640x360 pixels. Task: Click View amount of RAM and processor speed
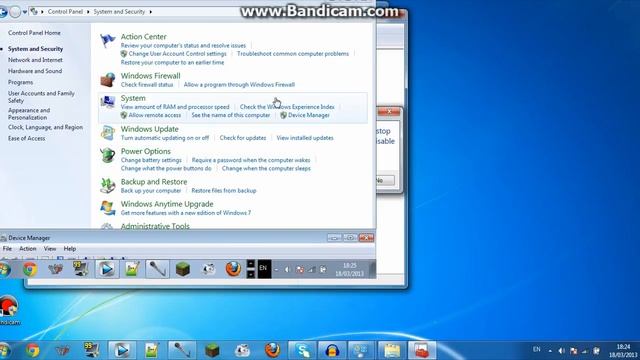point(175,107)
